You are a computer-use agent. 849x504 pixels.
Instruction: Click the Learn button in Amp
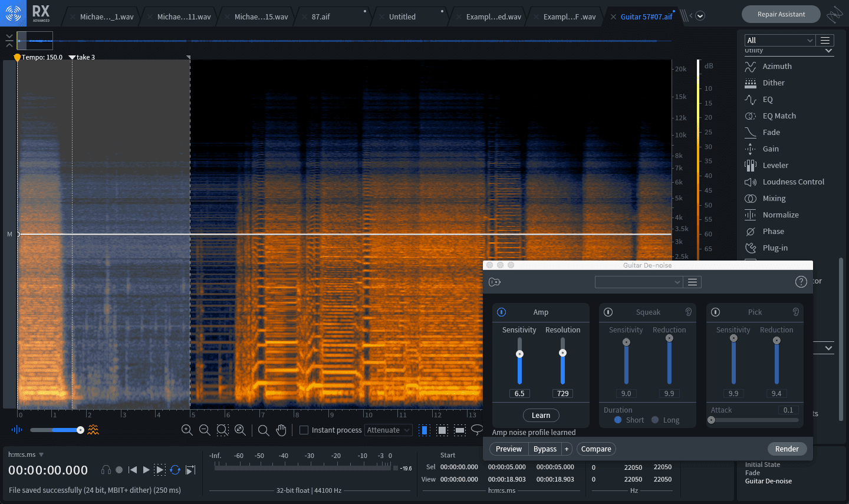[x=541, y=416]
